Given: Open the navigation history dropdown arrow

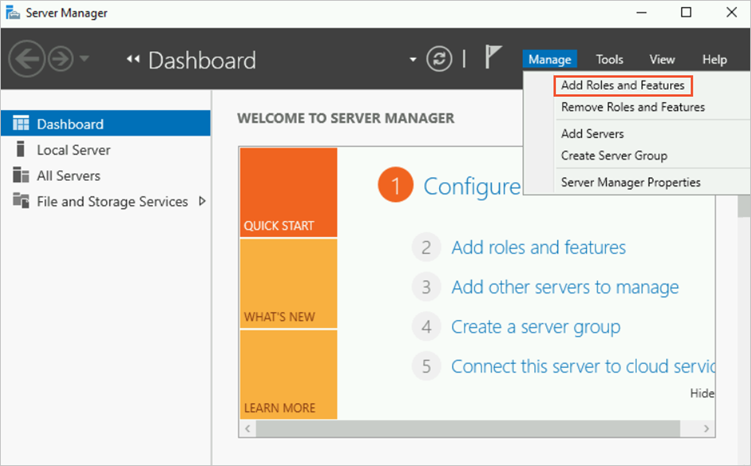Looking at the screenshot, I should pos(83,59).
